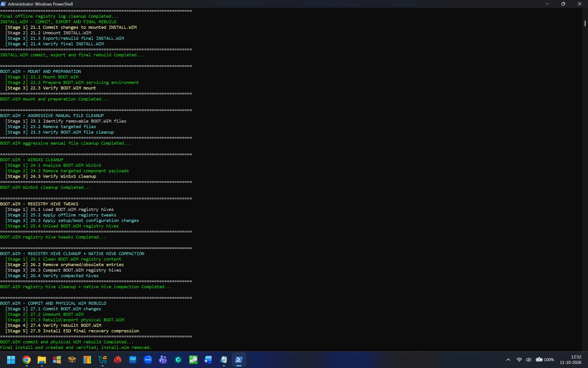
Task: Launch the red flame AnTuTu icon
Action: coord(118,359)
